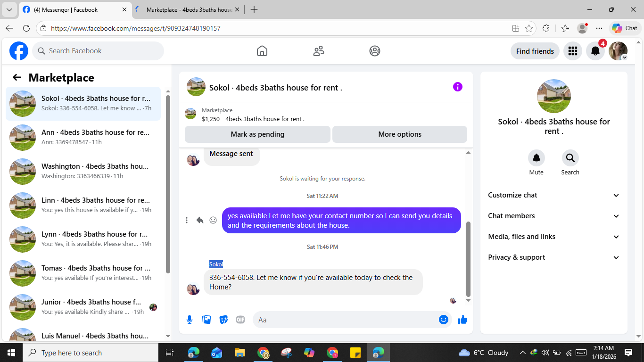Open conversation information purple icon
Viewport: 644px width, 362px height.
click(458, 87)
